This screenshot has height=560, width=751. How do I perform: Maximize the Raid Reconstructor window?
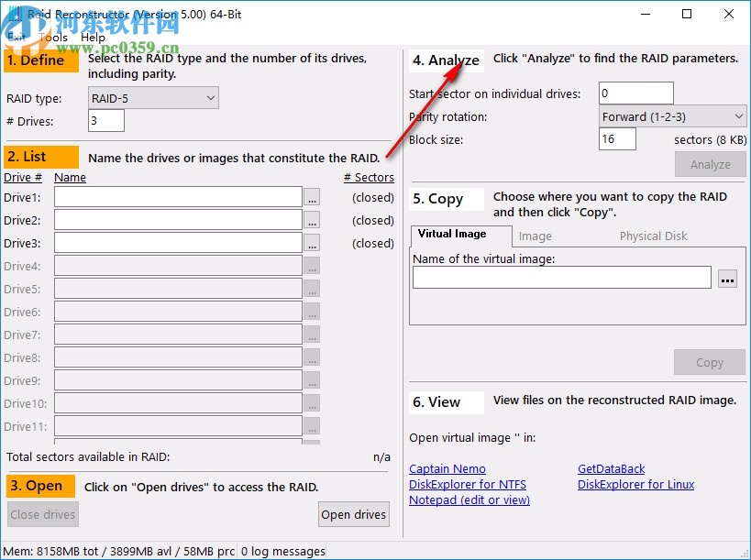tap(687, 14)
